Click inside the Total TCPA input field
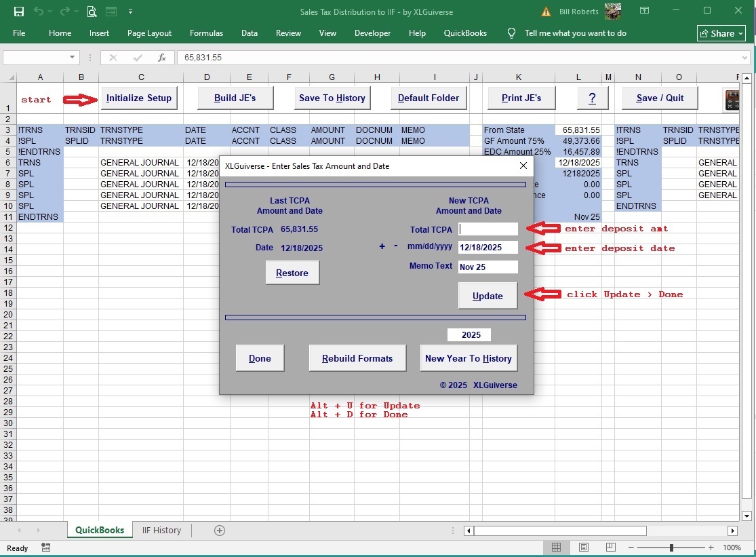Image resolution: width=756 pixels, height=557 pixels. [488, 229]
